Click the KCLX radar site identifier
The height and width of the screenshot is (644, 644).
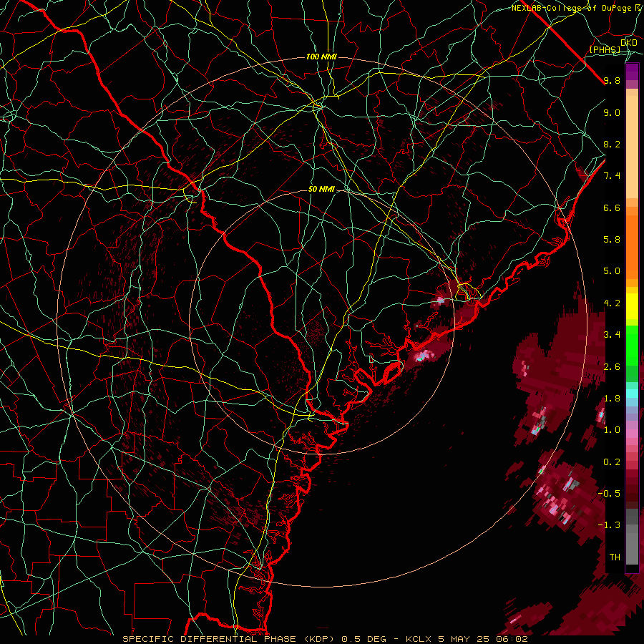(x=419, y=639)
